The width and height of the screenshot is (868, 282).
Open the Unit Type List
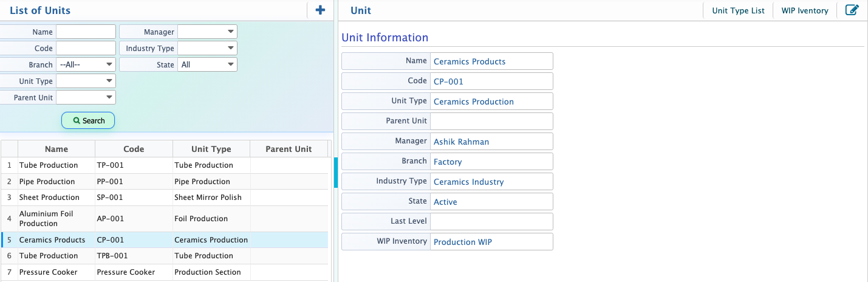click(x=738, y=10)
